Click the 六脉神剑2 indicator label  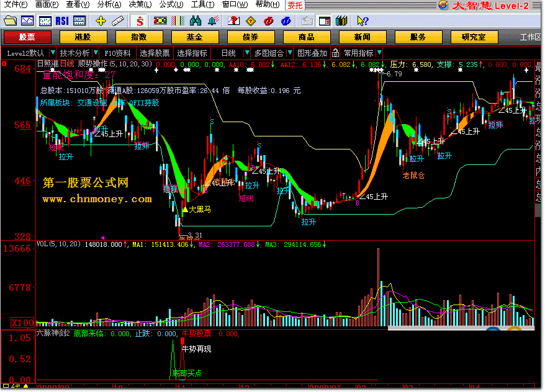53,334
